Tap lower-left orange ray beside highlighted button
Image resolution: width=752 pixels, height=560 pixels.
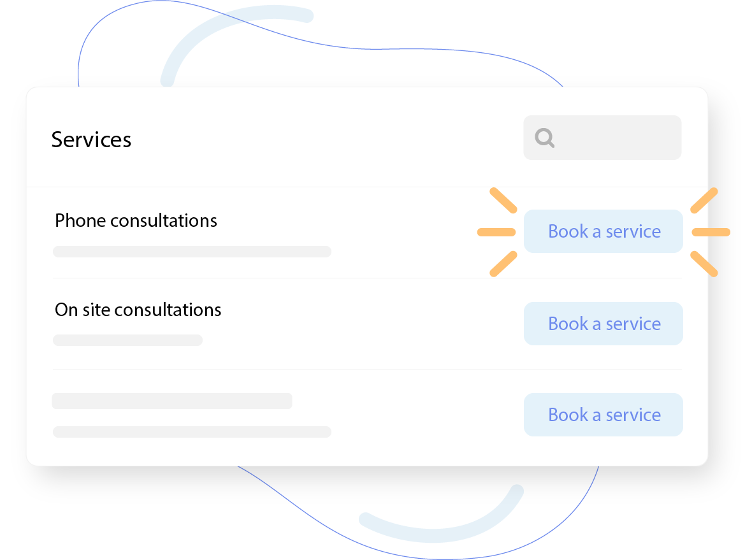(x=503, y=264)
